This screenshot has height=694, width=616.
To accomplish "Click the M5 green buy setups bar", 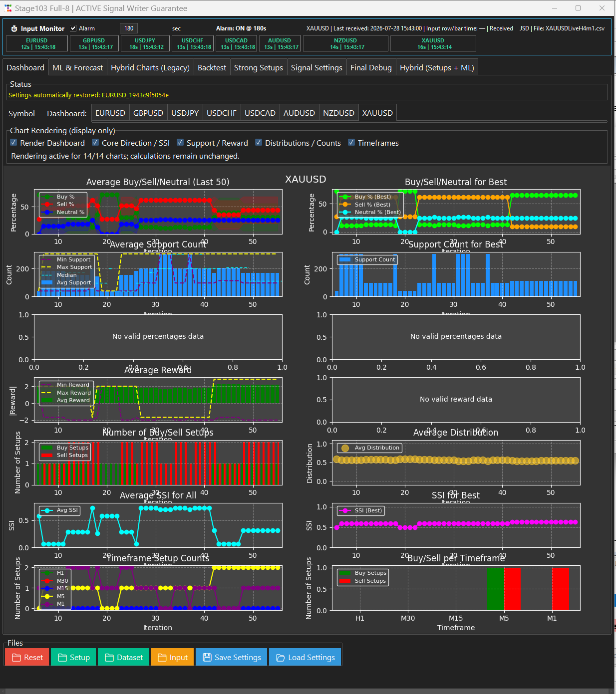I will (x=495, y=589).
